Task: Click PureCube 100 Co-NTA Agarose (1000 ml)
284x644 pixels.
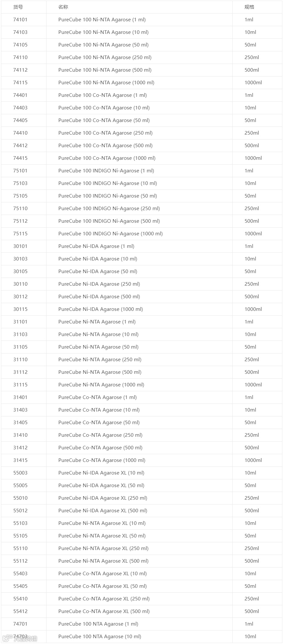Action: [x=107, y=158]
